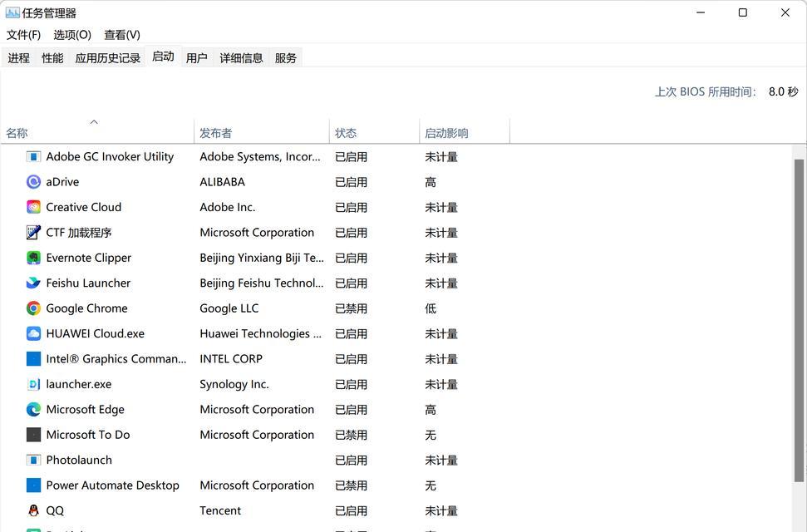Screen dimensions: 807x532
Task: Select the CTF 加载程序 entry
Action: [x=79, y=232]
